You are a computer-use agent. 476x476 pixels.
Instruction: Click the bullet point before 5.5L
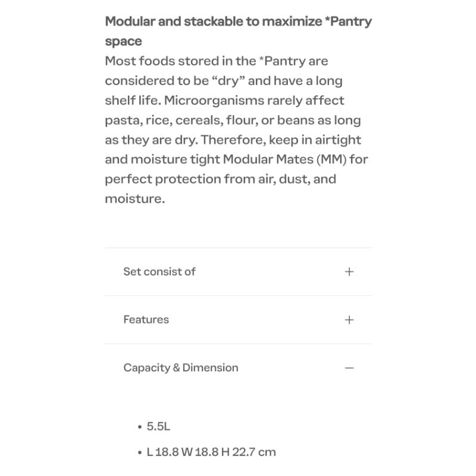point(140,427)
